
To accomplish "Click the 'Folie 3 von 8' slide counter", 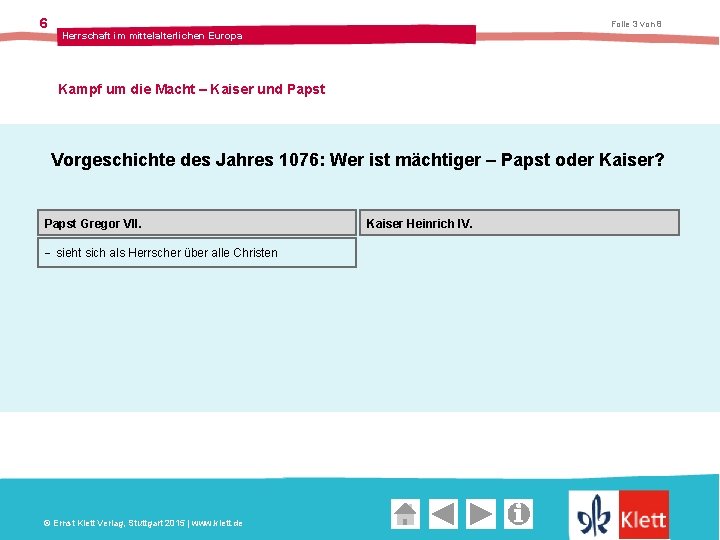I will coord(636,24).
